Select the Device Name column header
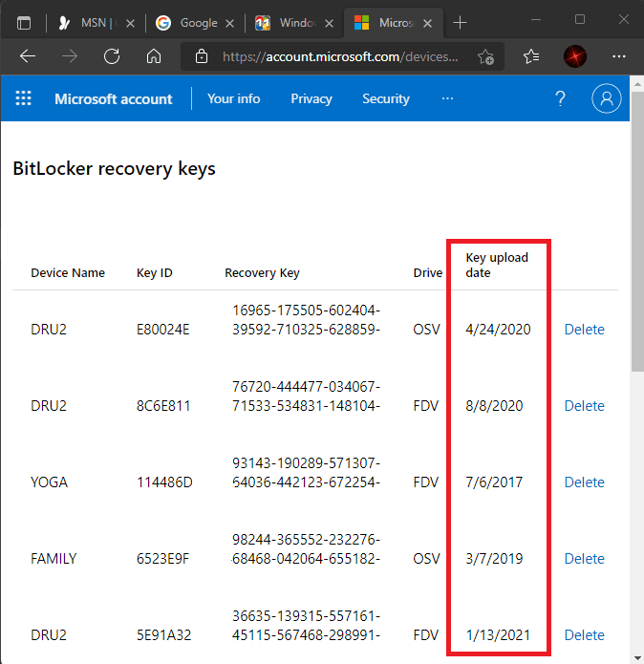 point(68,272)
